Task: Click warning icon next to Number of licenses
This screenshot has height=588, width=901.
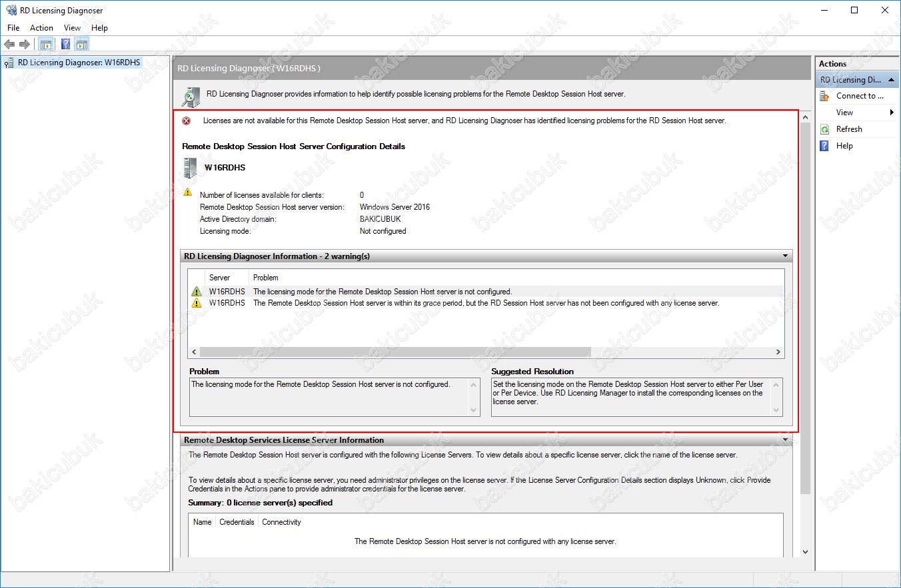Action: 187,192
